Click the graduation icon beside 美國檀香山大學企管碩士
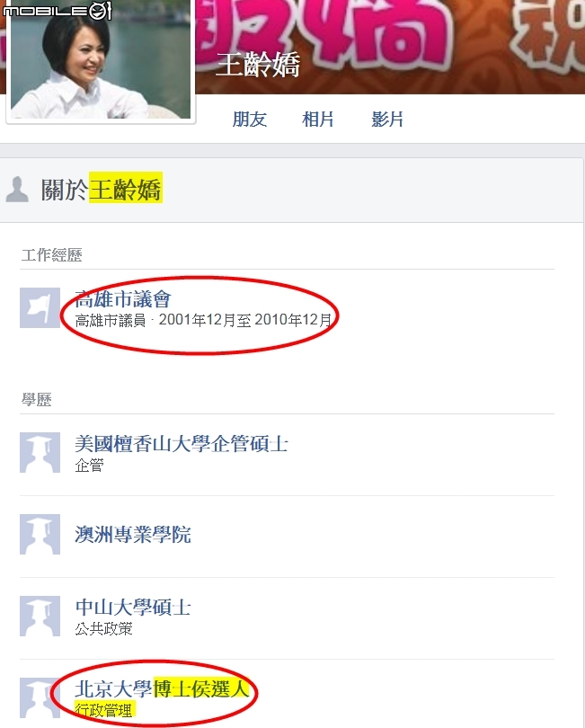The width and height of the screenshot is (585, 728). pyautogui.click(x=40, y=452)
